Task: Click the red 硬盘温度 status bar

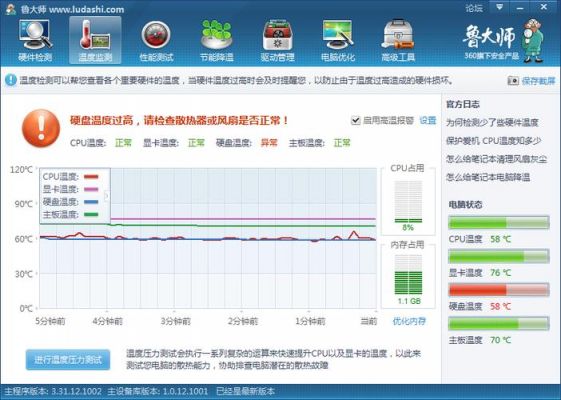Action: pyautogui.click(x=498, y=290)
